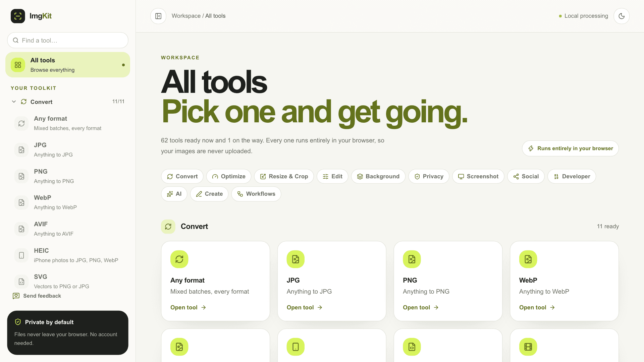
Task: Click the film strip card icon
Action: click(x=528, y=347)
